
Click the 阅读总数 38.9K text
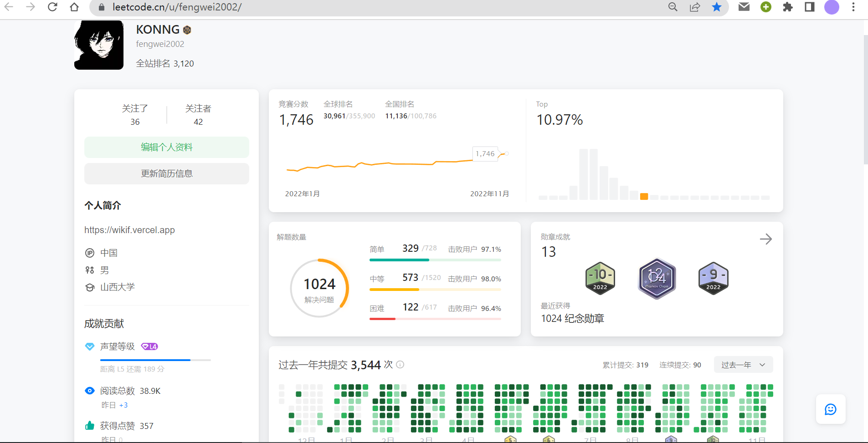click(130, 391)
